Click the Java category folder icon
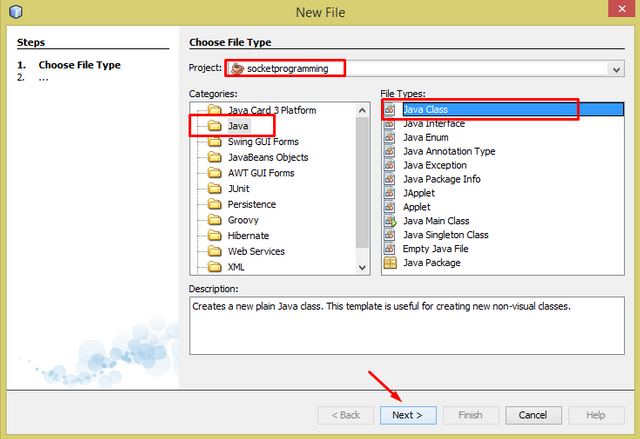Screen dimensions: 640x439 coord(215,126)
